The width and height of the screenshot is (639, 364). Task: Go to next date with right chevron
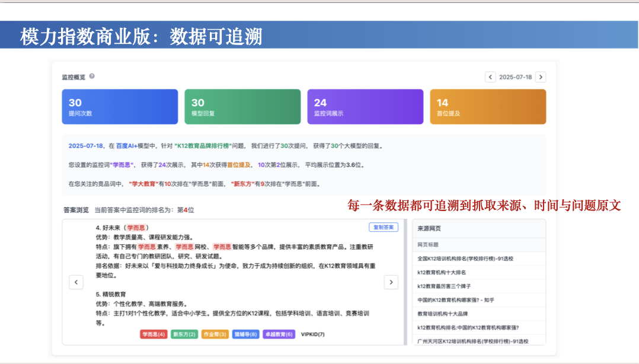tap(541, 77)
